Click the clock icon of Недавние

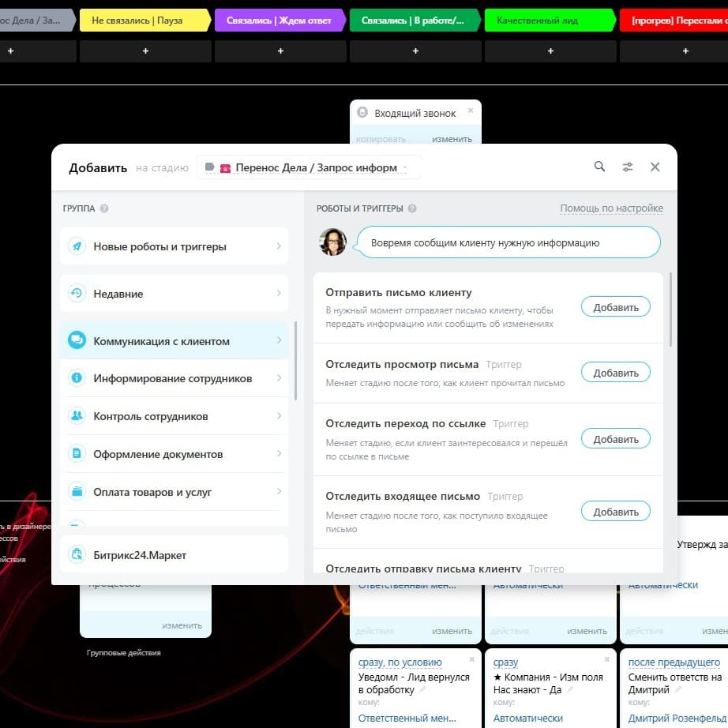pyautogui.click(x=77, y=294)
